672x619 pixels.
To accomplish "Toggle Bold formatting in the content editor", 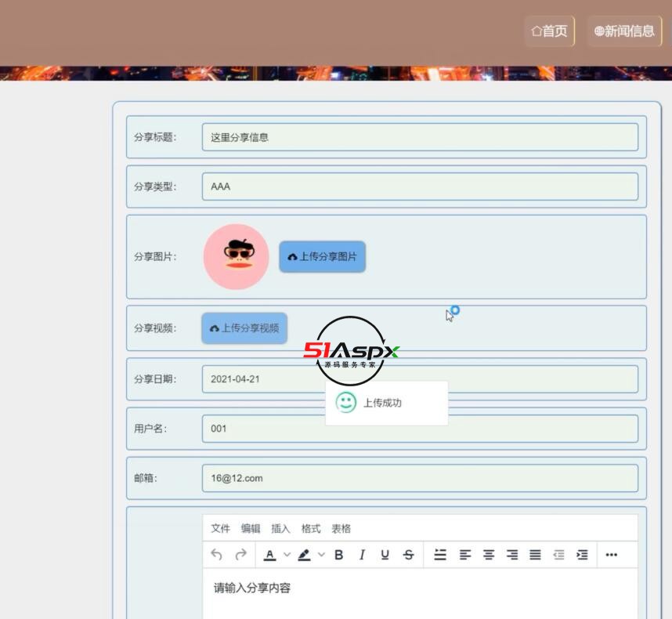I will coord(338,555).
